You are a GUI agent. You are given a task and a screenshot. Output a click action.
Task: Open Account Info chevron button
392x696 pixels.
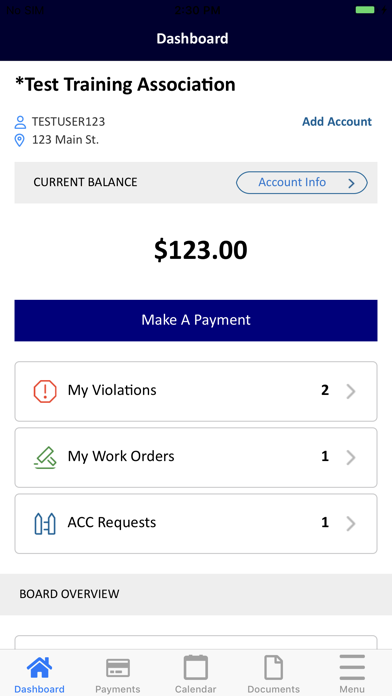[x=302, y=183]
